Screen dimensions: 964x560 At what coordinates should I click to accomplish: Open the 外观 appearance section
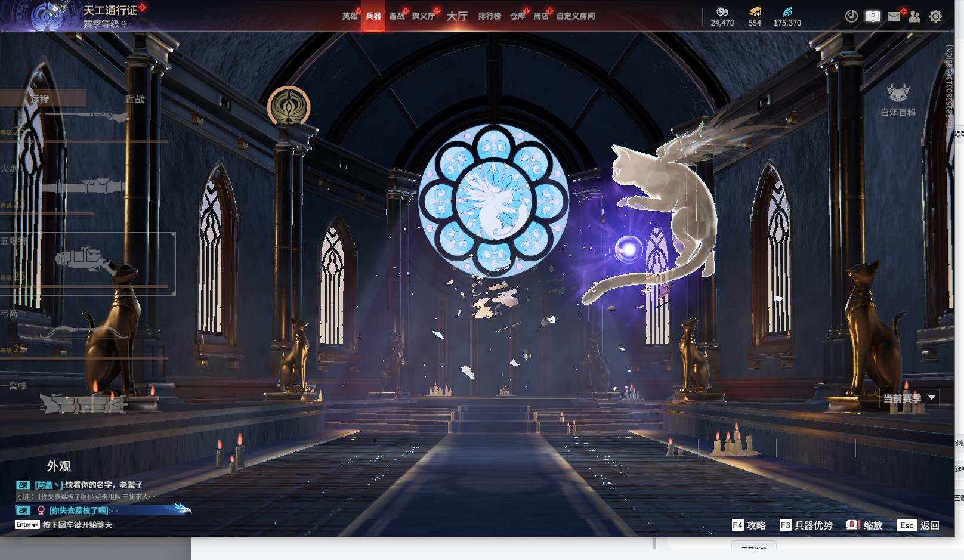(x=58, y=466)
